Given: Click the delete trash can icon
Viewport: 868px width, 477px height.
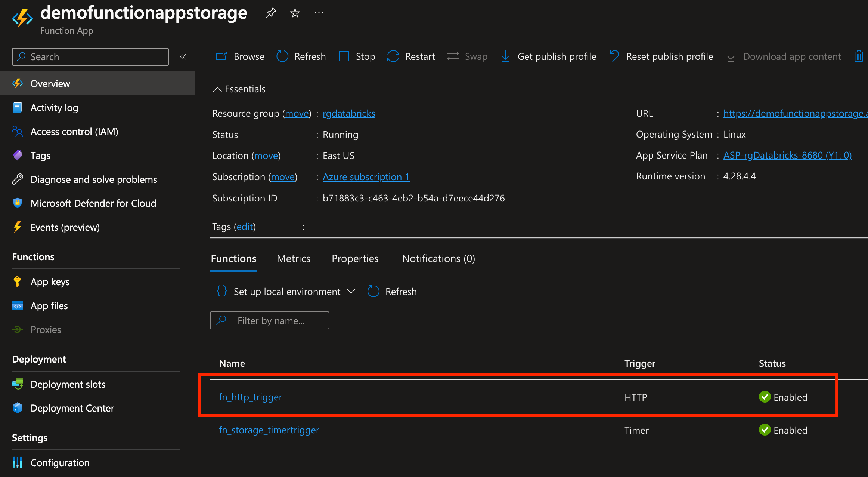Looking at the screenshot, I should coord(859,56).
